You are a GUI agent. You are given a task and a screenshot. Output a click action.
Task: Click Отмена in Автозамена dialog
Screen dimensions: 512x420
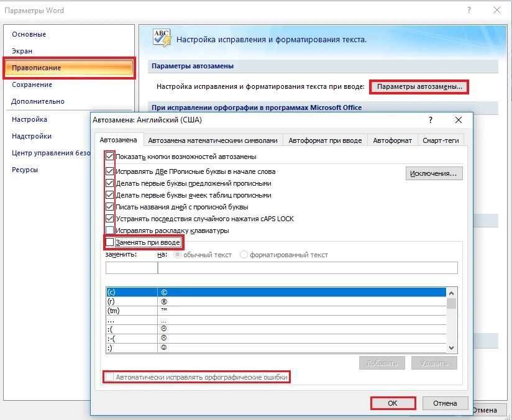445,403
